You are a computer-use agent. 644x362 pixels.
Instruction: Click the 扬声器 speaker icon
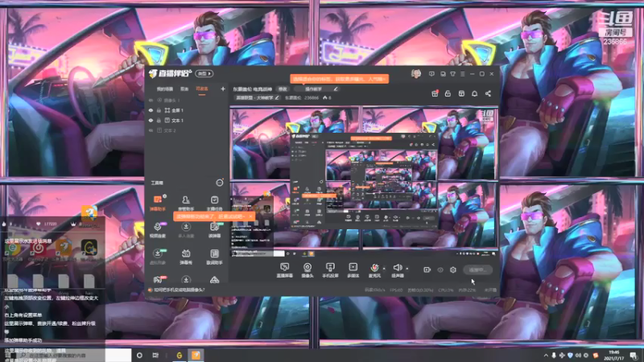pos(397,268)
